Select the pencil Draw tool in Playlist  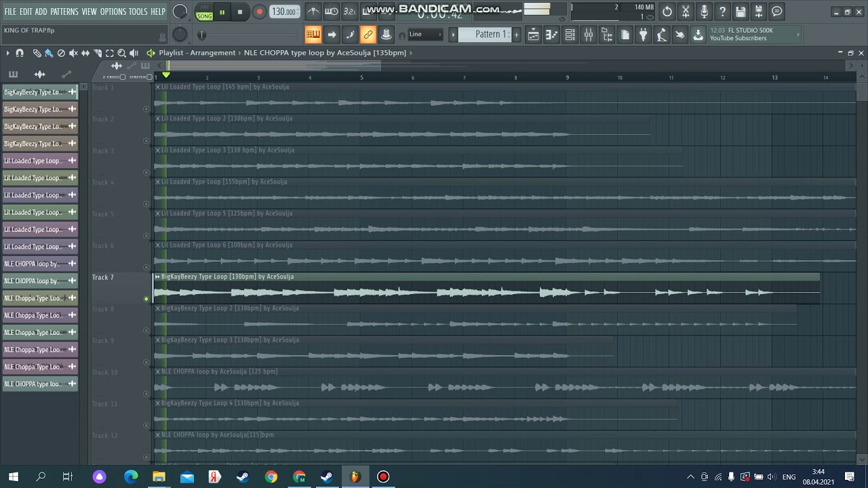coord(37,53)
